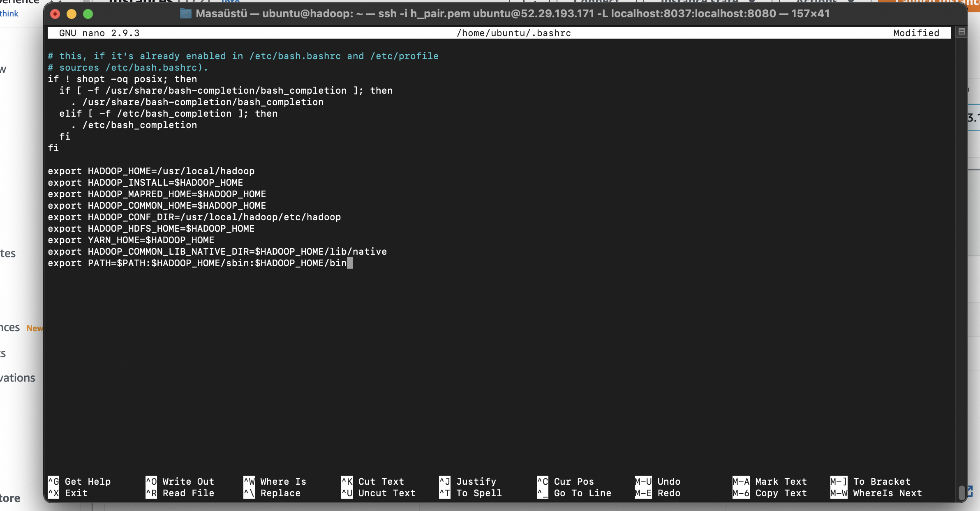Place cursor on the export YARN_HOME line
Image resolution: width=980 pixels, height=511 pixels.
click(132, 240)
